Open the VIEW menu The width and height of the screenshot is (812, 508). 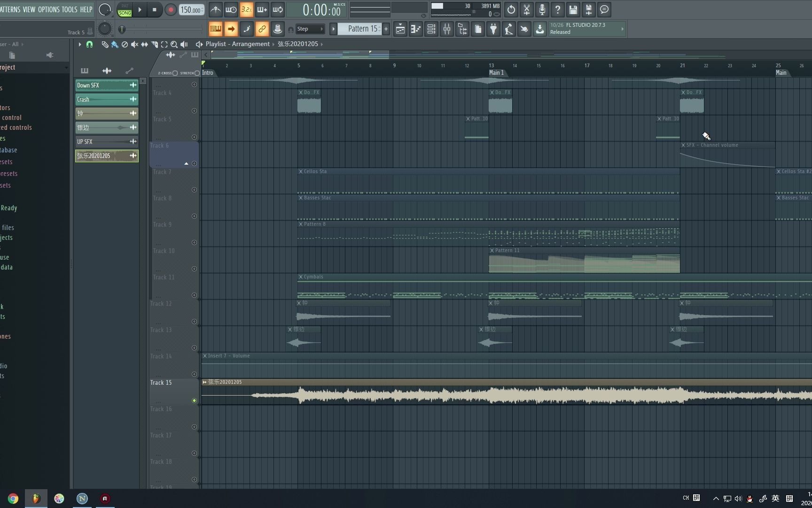pos(29,9)
